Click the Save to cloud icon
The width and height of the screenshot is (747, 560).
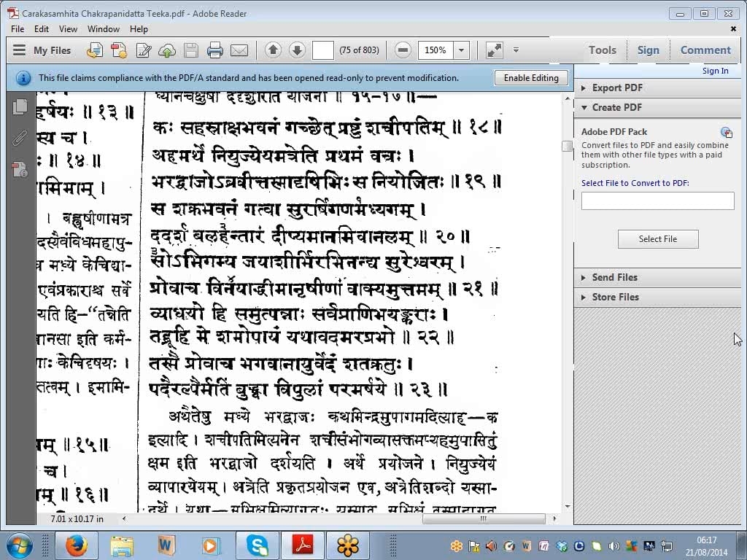pyautogui.click(x=167, y=50)
